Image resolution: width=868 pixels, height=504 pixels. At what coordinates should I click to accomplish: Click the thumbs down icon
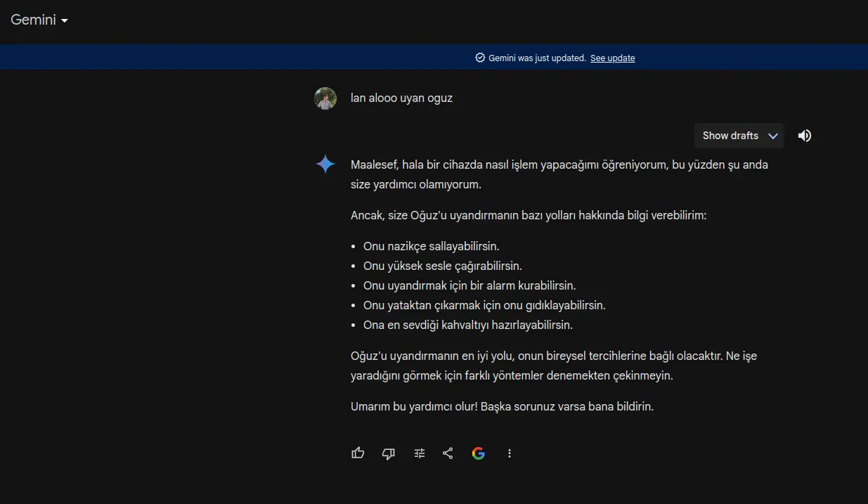pyautogui.click(x=389, y=453)
